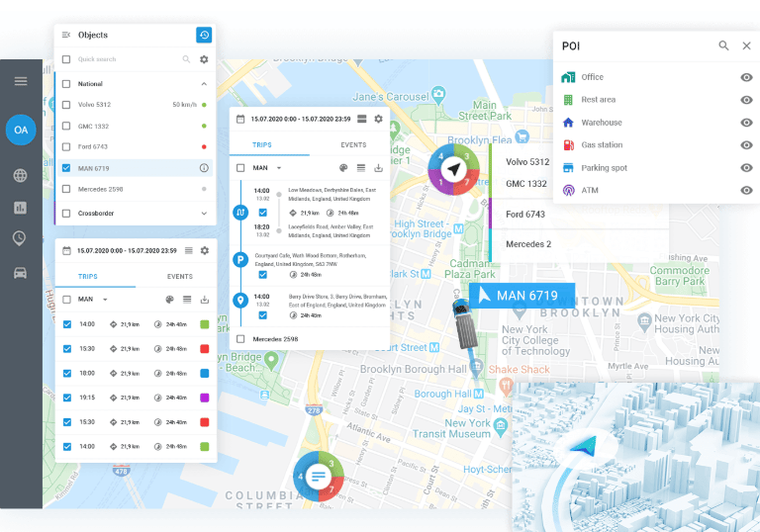Click the navigation arrow cluster marker on map
The height and width of the screenshot is (532, 760).
point(453,169)
